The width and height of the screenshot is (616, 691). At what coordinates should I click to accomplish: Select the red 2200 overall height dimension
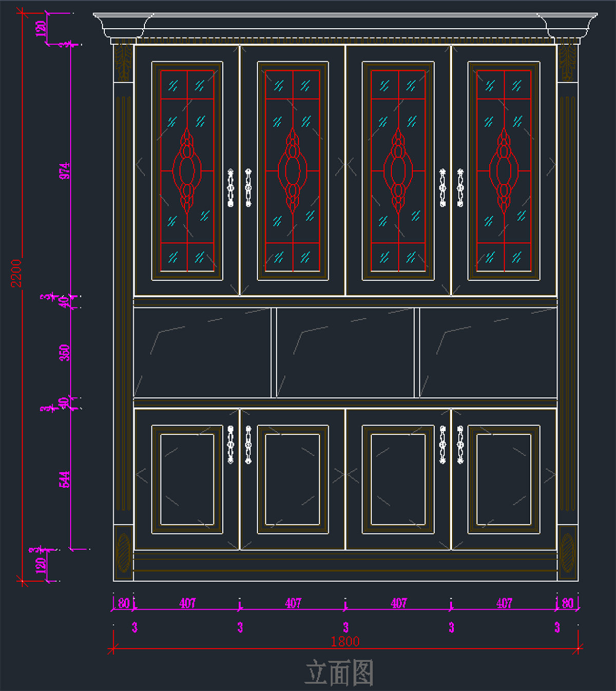17,273
